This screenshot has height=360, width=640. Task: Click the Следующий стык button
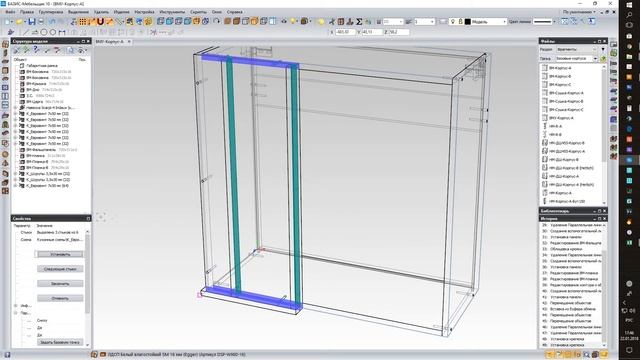click(x=60, y=269)
